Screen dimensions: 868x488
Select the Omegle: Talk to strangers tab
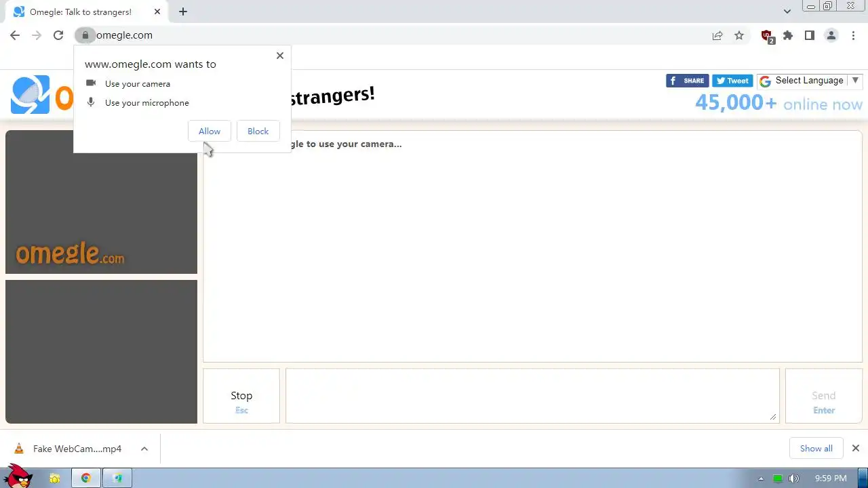[x=87, y=12]
